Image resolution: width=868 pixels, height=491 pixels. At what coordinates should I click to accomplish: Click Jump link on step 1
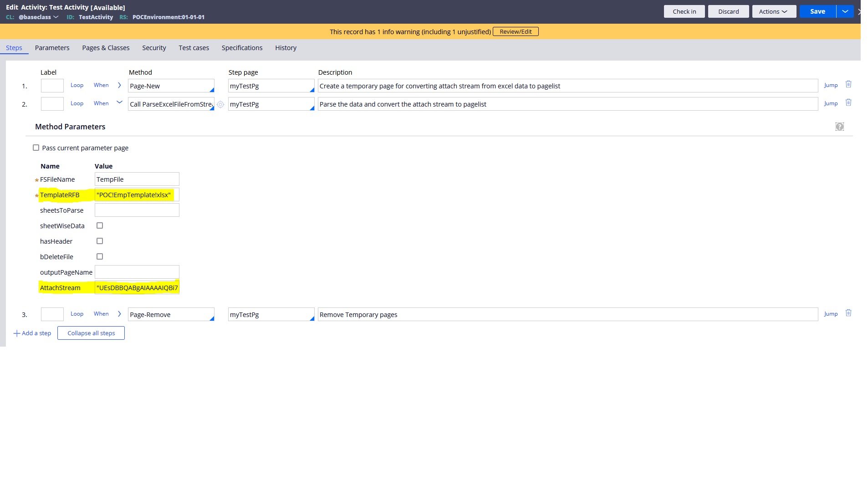[x=831, y=85]
